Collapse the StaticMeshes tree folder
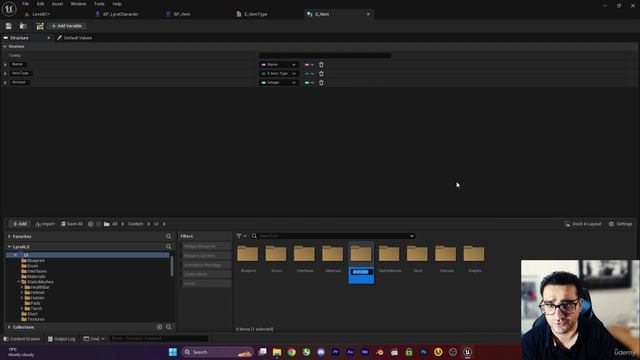Screen dimensions: 640x360 click(18, 282)
